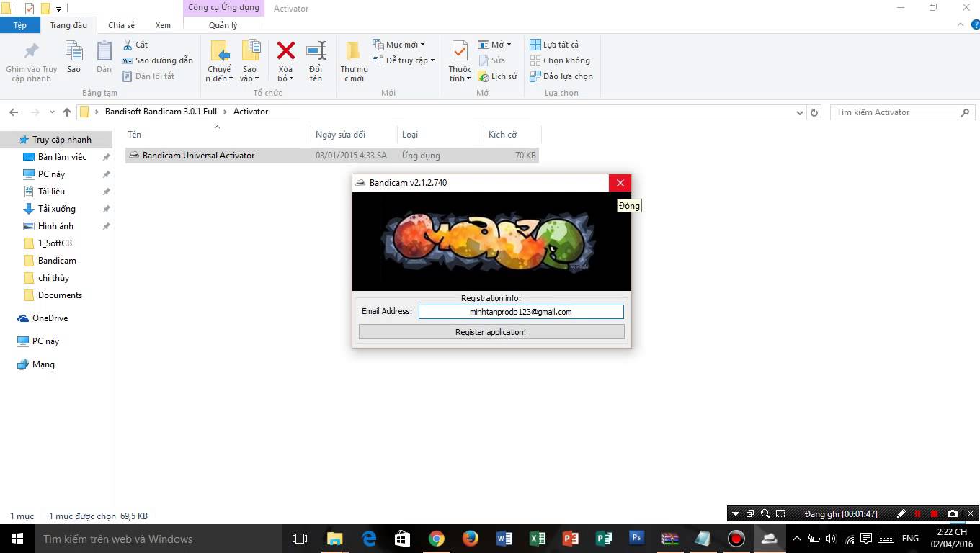Click the Task View taskbar button
Viewport: 980px width, 553px height.
(299, 539)
